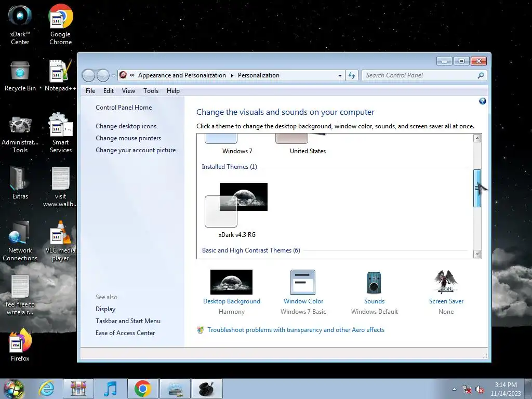Select the 'feel free to write a r...' file
The image size is (532, 399).
point(20,295)
